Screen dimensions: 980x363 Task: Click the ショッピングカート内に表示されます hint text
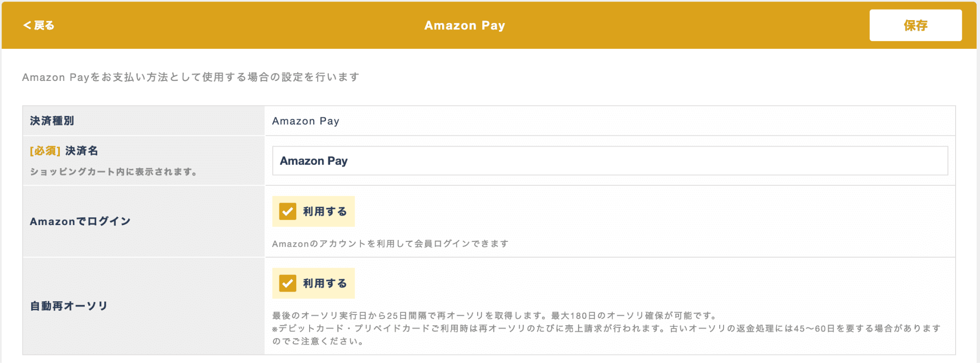coord(114,171)
